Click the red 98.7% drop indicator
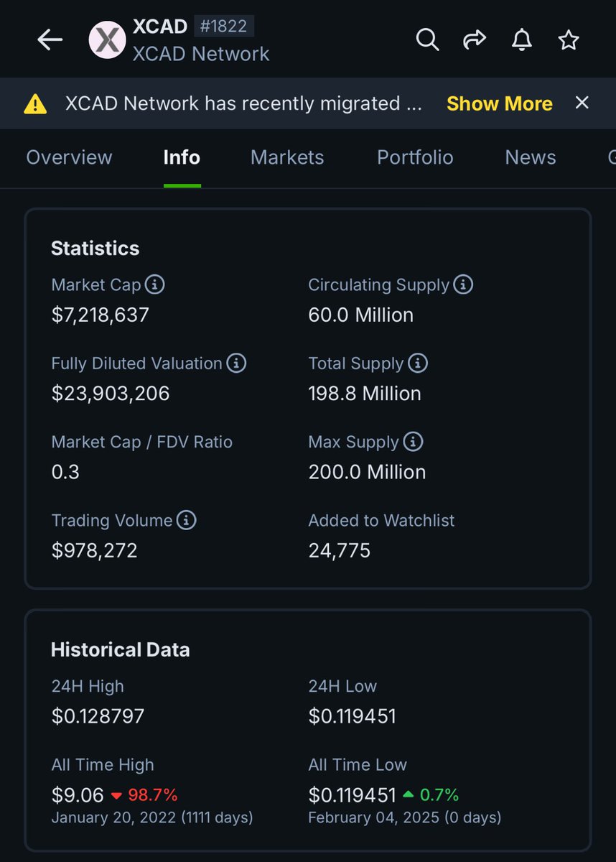Screen dimensions: 616x862 [144, 795]
